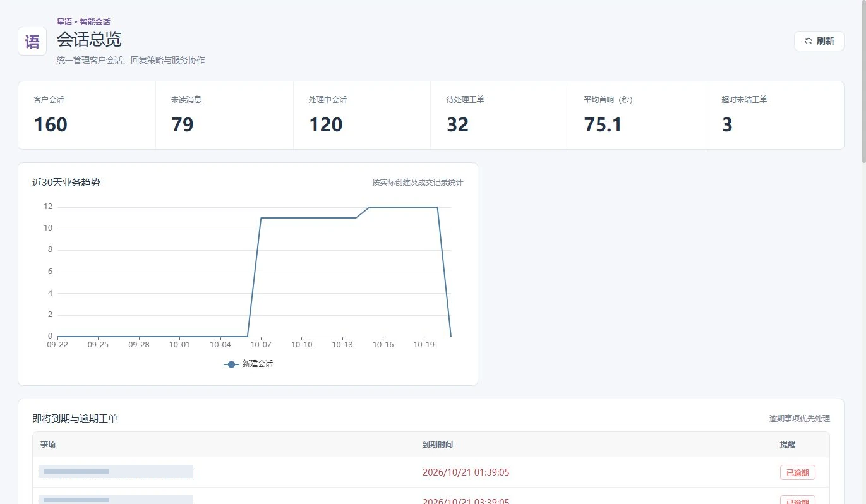Click the 10-19 x-axis label on chart
This screenshot has height=504, width=866.
point(424,345)
